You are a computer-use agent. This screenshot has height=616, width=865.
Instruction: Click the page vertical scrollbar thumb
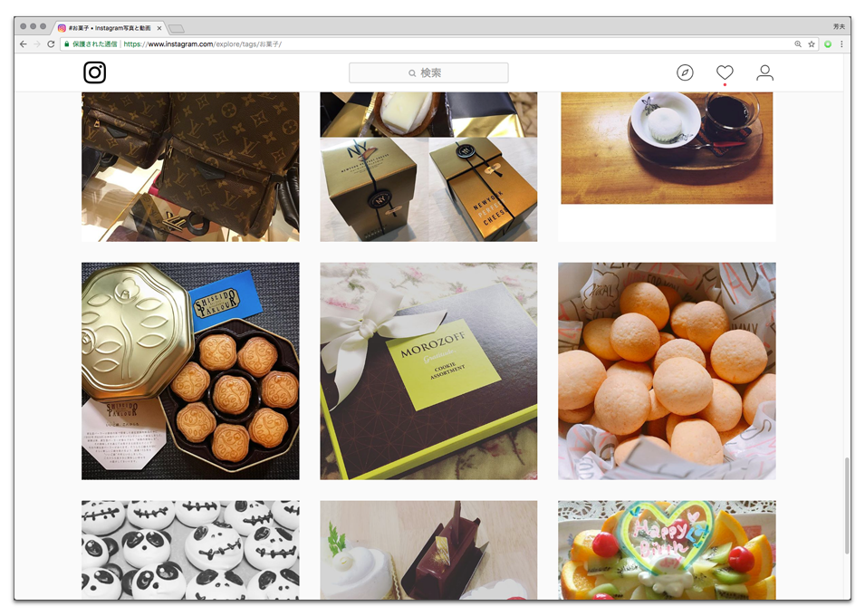click(847, 505)
